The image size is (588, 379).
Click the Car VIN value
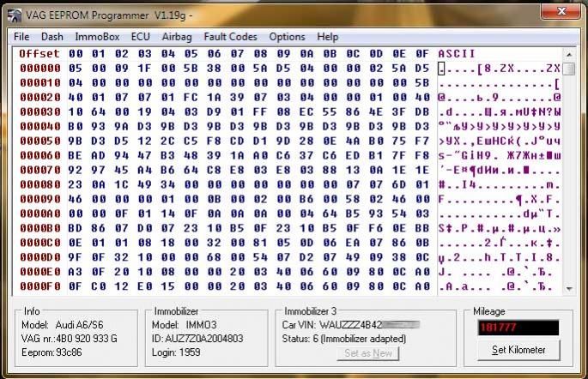point(369,325)
